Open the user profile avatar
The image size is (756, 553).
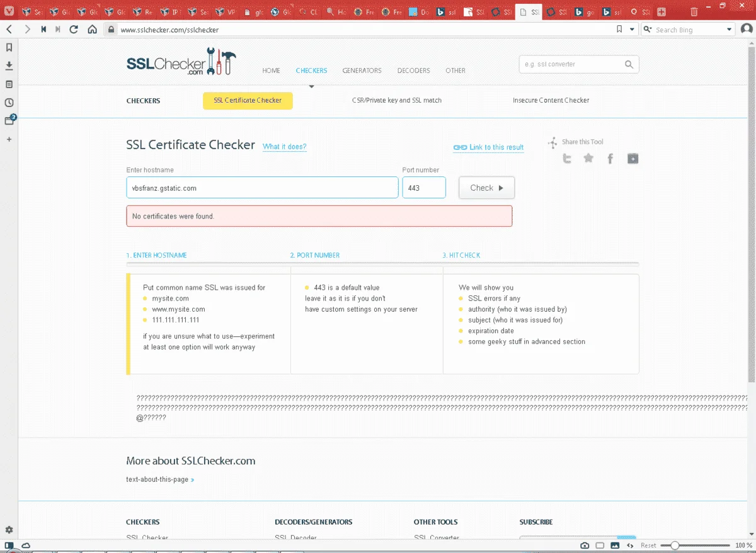pos(747,29)
